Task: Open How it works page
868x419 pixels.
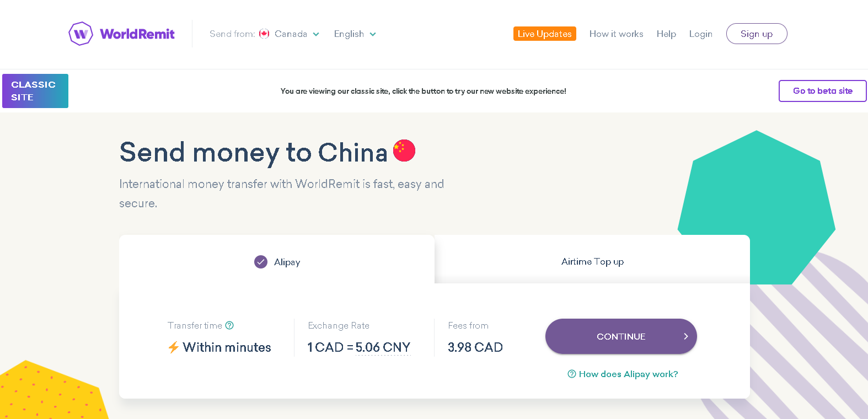Action: pos(616,34)
